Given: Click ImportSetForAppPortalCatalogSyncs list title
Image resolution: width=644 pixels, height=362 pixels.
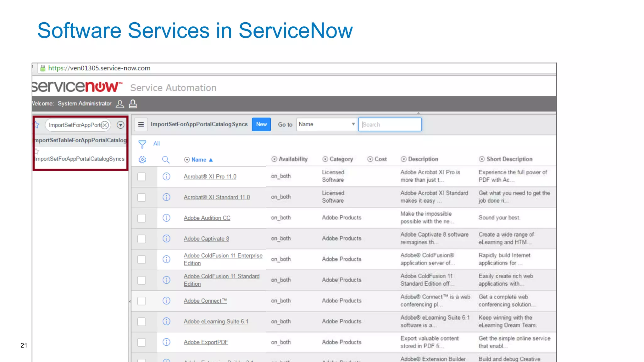Looking at the screenshot, I should (x=199, y=124).
